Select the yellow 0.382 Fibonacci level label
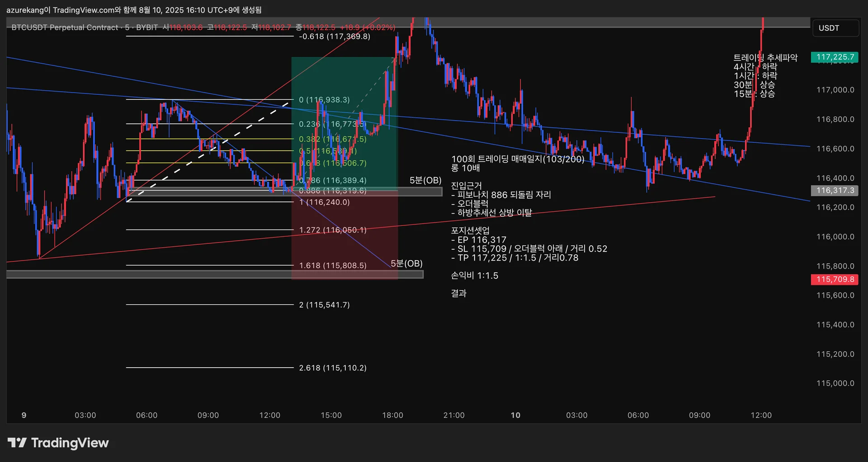Screen dimensions: 868x462 point(332,139)
